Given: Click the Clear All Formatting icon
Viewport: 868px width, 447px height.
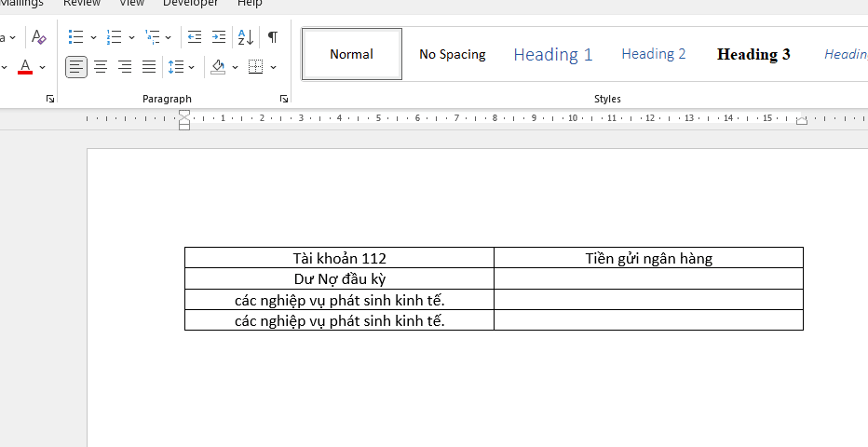Looking at the screenshot, I should click(38, 37).
